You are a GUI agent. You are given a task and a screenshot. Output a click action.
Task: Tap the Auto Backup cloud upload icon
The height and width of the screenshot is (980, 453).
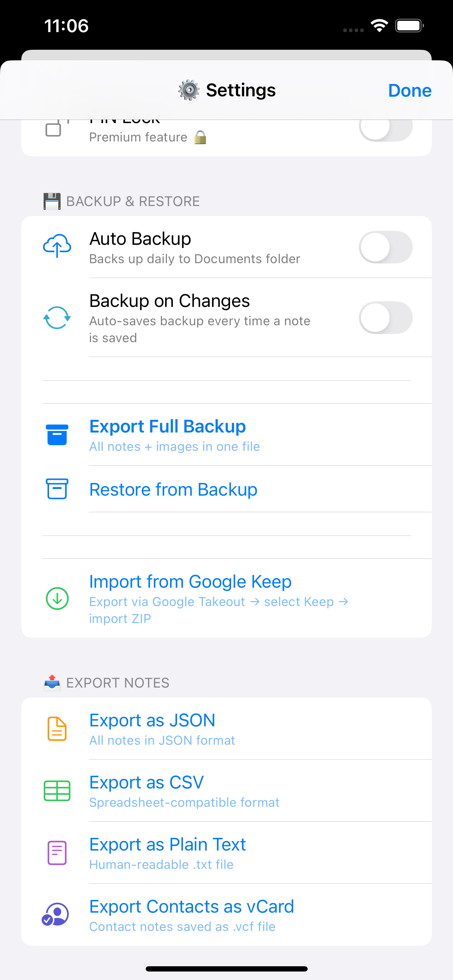coord(57,247)
